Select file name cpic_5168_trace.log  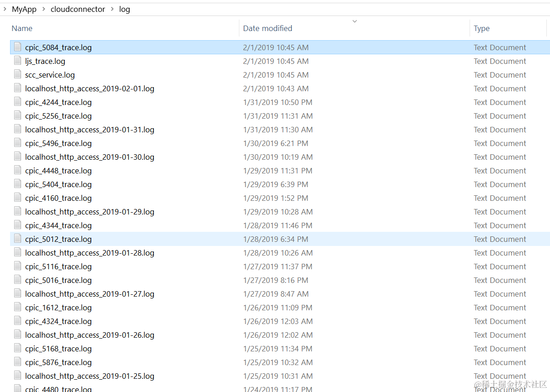point(58,349)
